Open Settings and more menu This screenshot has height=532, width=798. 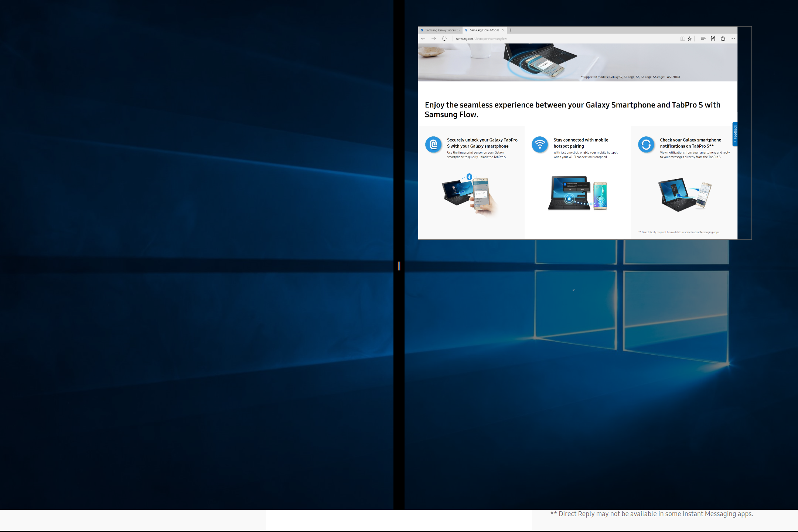(733, 38)
